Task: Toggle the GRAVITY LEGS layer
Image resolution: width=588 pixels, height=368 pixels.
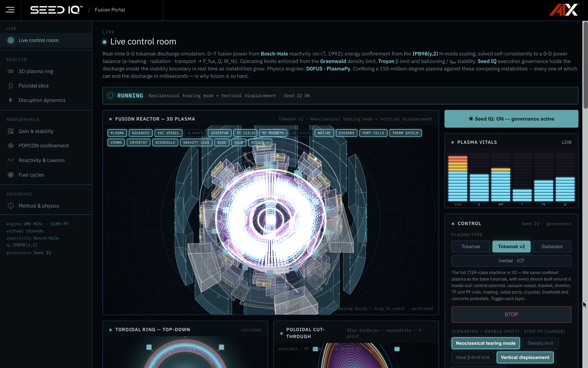Action: [x=196, y=143]
